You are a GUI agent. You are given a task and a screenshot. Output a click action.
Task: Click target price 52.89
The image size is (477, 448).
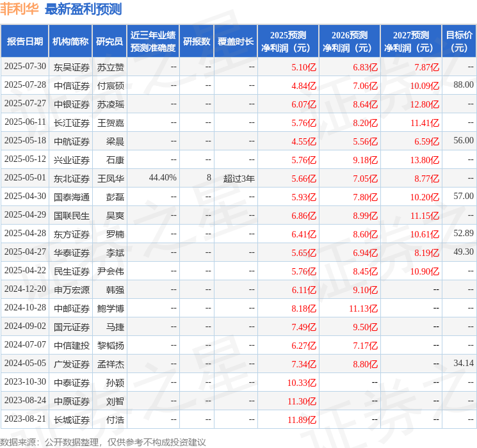[x=464, y=233]
